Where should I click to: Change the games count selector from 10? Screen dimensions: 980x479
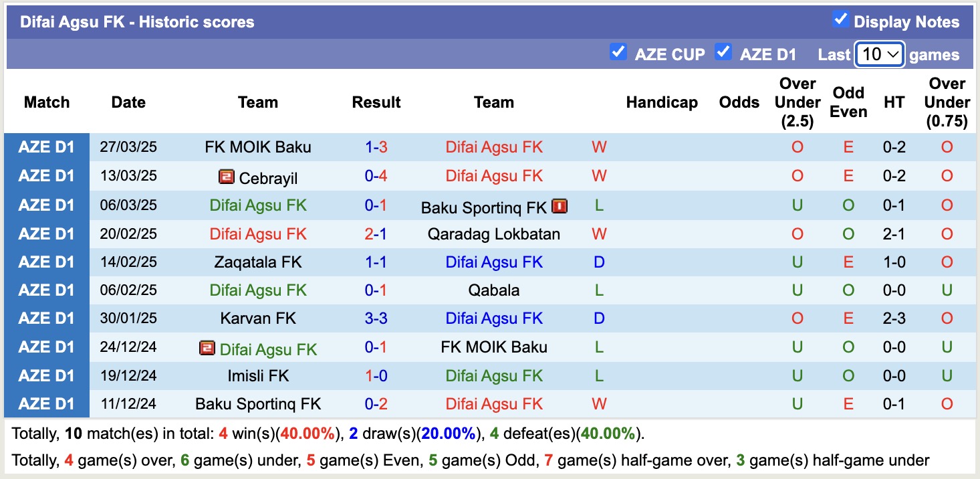point(879,54)
